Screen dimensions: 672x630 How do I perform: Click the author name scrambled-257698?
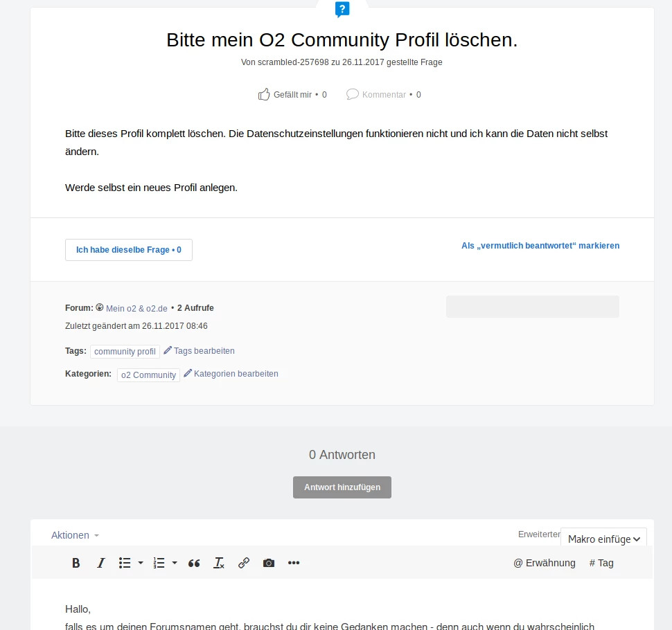293,62
